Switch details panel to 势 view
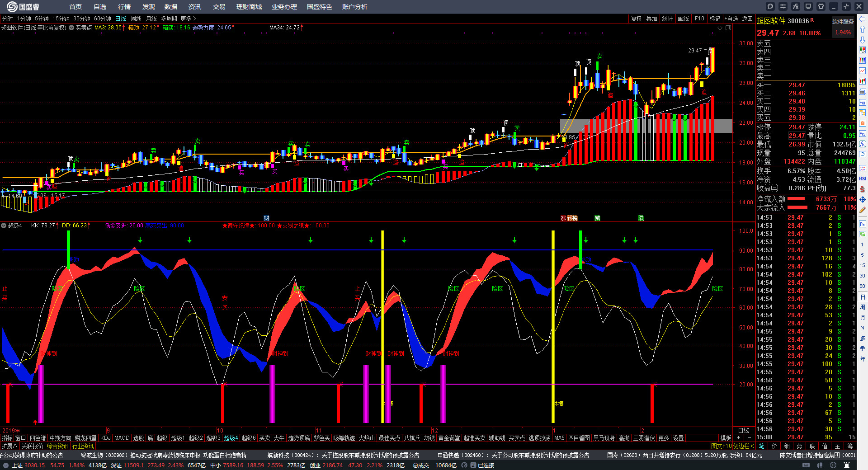The width and height of the screenshot is (868, 470). (799, 446)
